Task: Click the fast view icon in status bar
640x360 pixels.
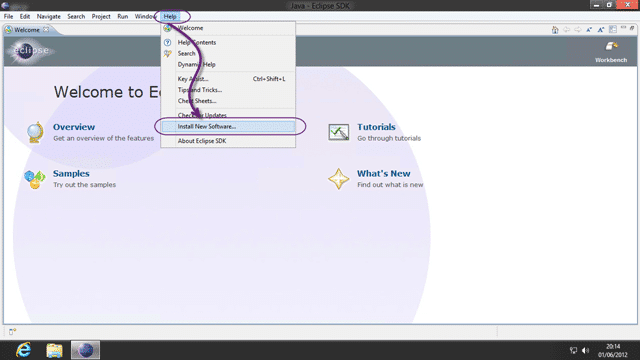Action: tap(12, 331)
